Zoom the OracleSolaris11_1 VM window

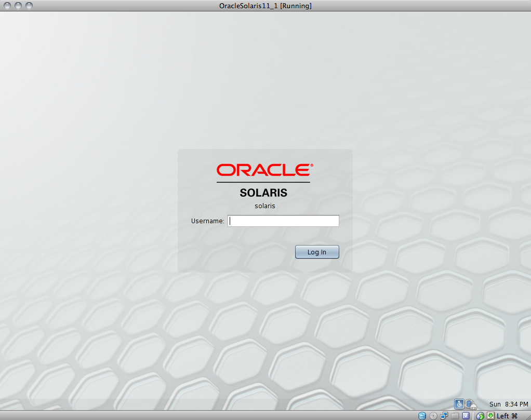[29, 6]
